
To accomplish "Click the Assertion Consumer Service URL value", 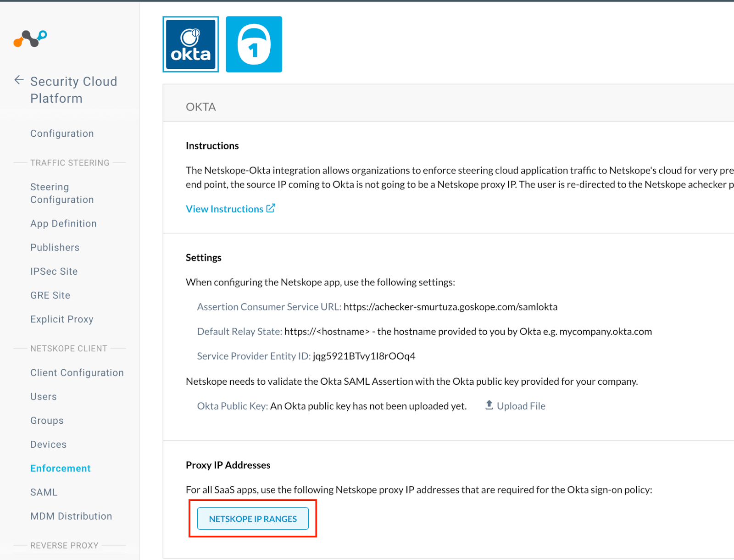I will [x=450, y=307].
